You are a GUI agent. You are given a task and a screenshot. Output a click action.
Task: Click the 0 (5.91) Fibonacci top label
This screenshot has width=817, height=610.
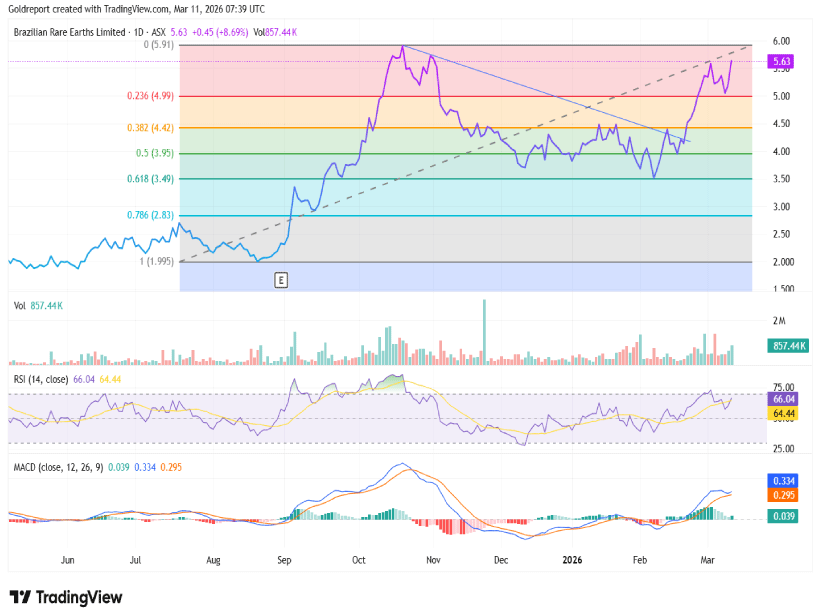point(160,45)
